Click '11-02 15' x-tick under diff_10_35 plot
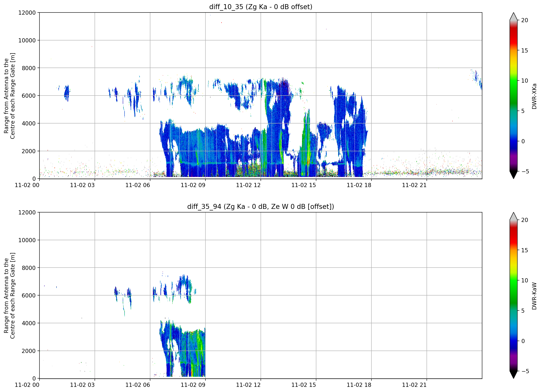Image resolution: width=541 pixels, height=392 pixels. [x=304, y=185]
